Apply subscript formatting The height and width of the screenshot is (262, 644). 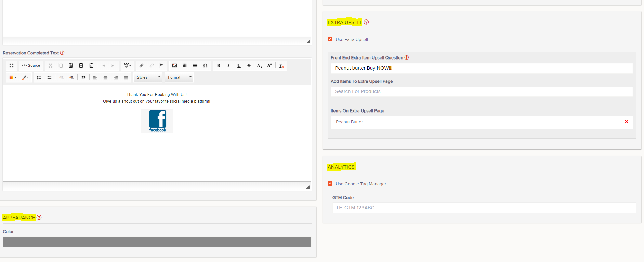pos(259,66)
